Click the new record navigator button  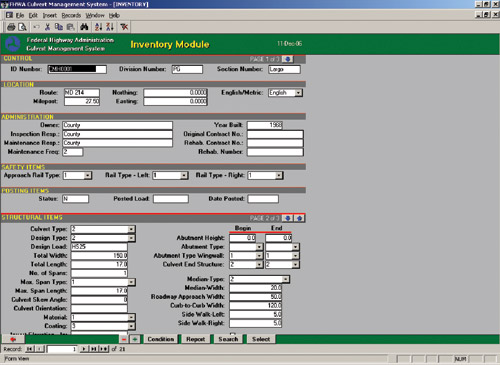pos(104,349)
